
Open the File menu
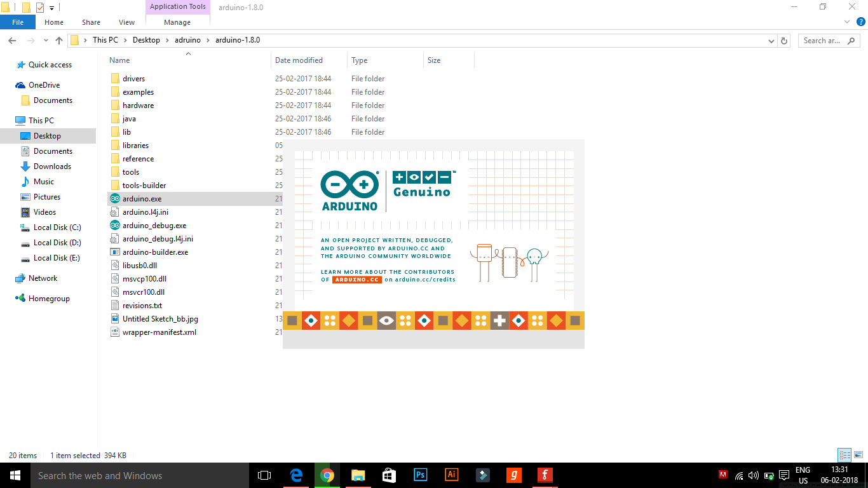[x=18, y=22]
